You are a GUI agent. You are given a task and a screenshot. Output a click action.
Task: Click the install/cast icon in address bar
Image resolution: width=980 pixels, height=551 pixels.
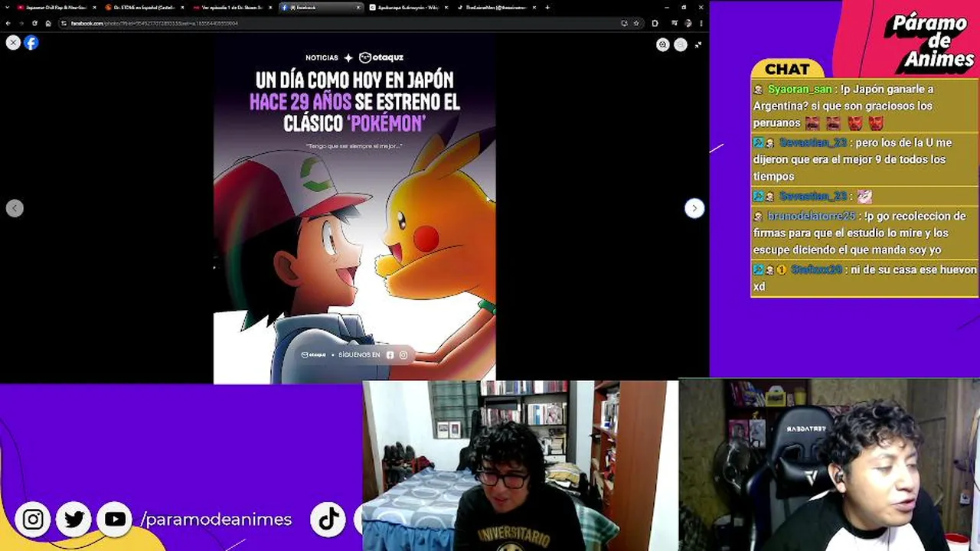tap(624, 23)
